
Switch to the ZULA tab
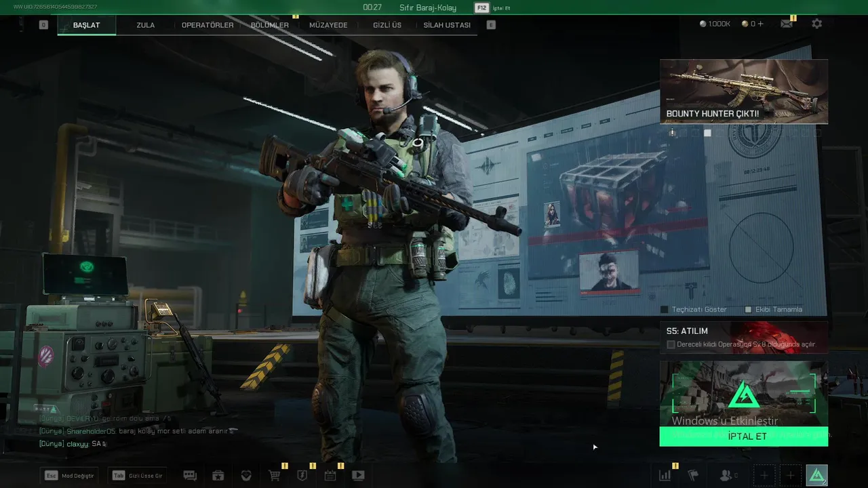coord(146,25)
